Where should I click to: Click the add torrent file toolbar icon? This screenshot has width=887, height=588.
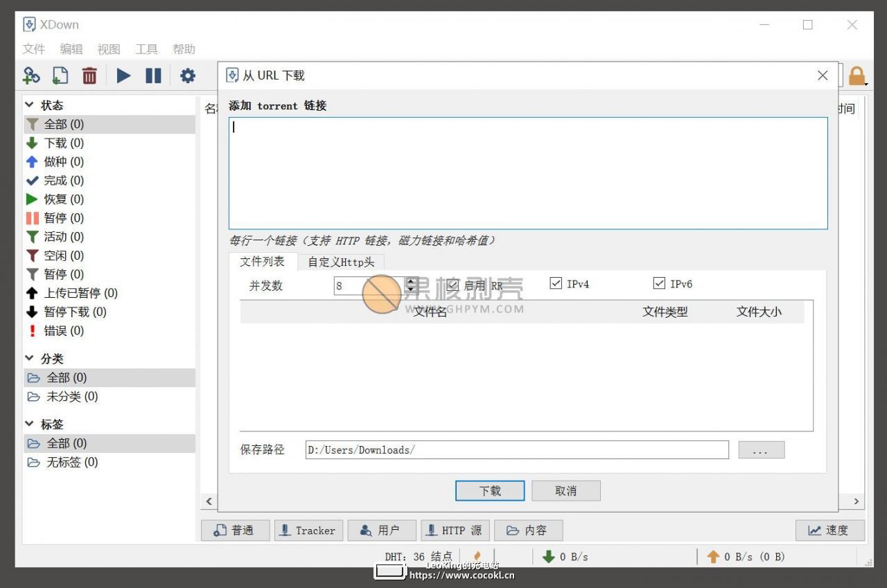(61, 75)
